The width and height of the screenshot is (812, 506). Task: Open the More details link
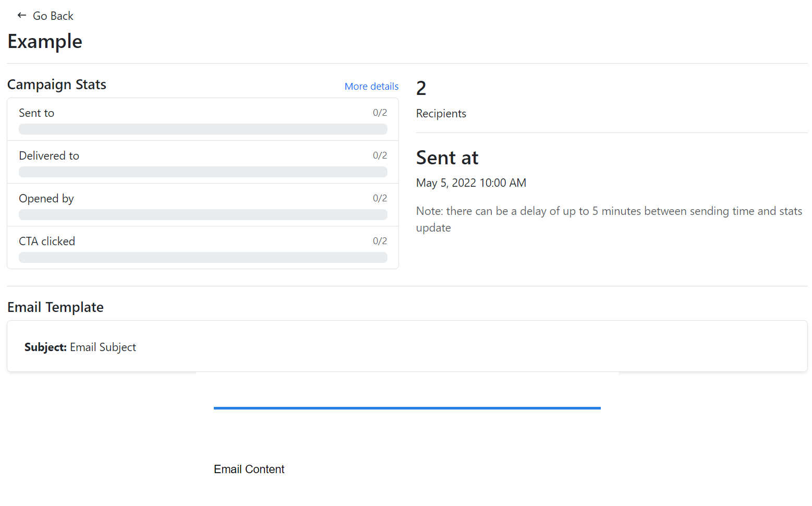point(371,87)
